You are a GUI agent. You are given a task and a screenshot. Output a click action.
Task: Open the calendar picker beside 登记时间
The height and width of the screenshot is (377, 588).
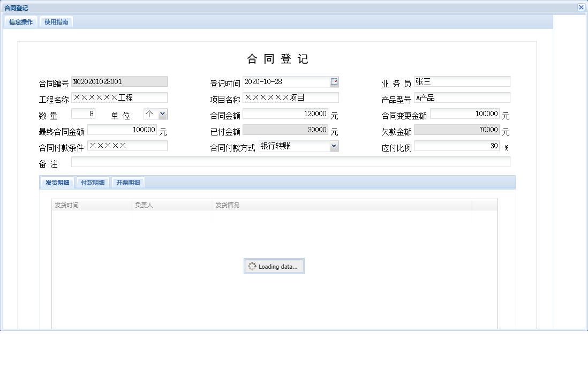coord(334,81)
